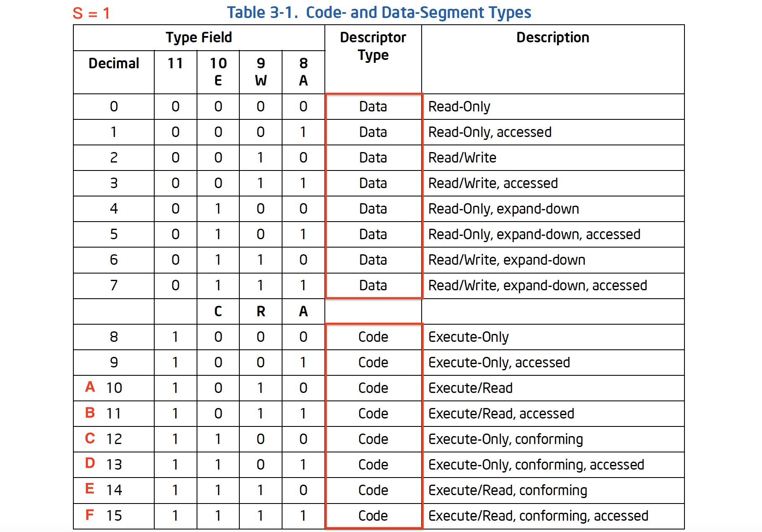
Task: Select the "10 E" bit column header
Action: [x=218, y=72]
